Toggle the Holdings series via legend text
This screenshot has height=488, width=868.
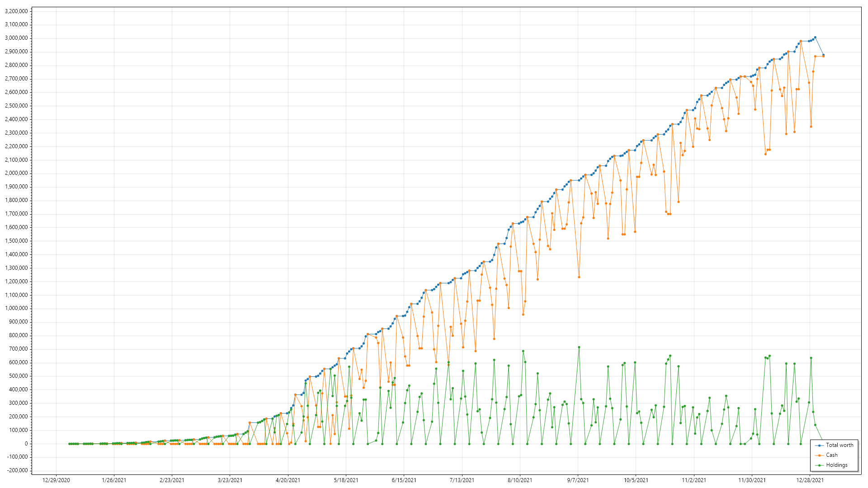tap(837, 465)
